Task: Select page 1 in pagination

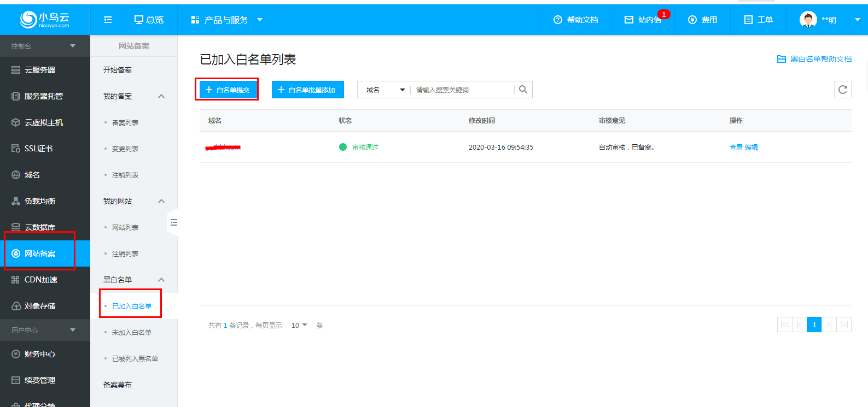Action: 814,325
